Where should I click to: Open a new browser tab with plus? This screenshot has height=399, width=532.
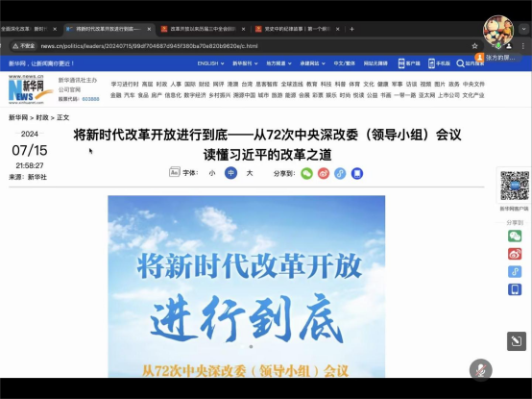(x=351, y=29)
